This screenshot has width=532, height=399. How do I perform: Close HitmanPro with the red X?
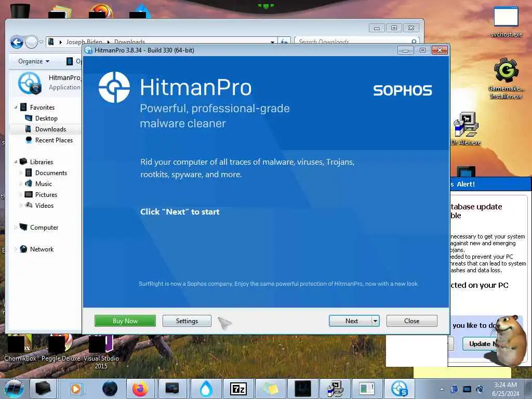click(x=440, y=50)
